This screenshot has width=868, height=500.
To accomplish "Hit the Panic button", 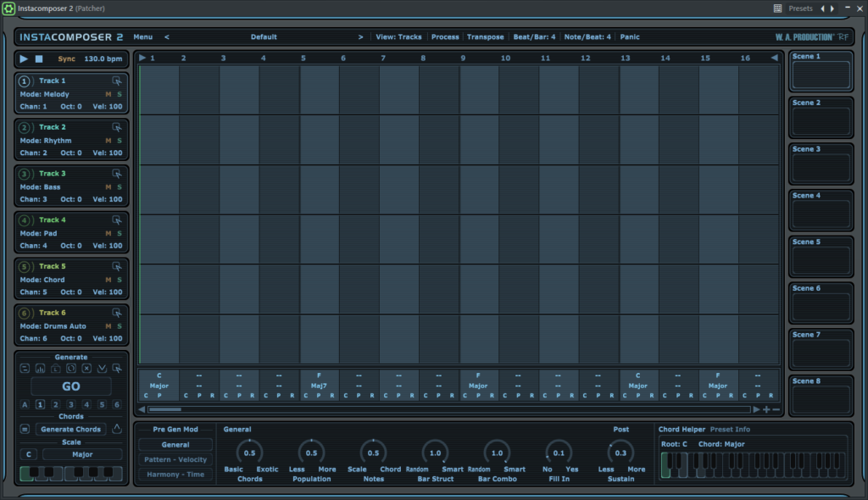I will [630, 37].
